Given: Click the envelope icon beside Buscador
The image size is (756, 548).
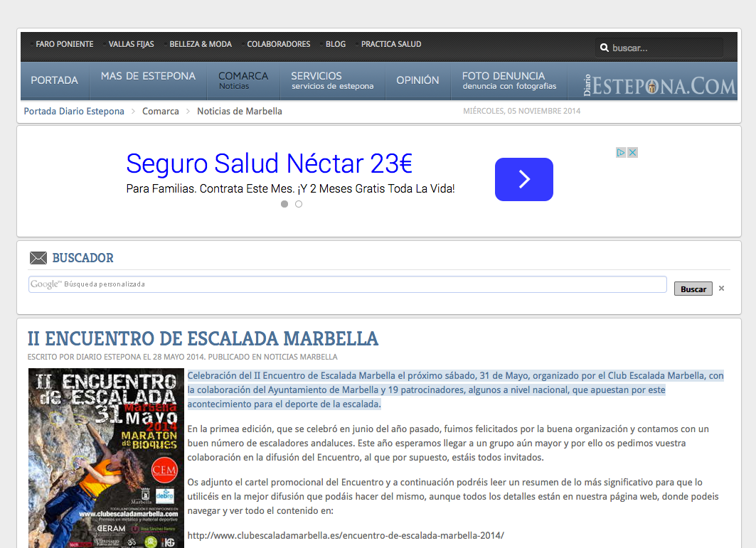Looking at the screenshot, I should pos(38,258).
